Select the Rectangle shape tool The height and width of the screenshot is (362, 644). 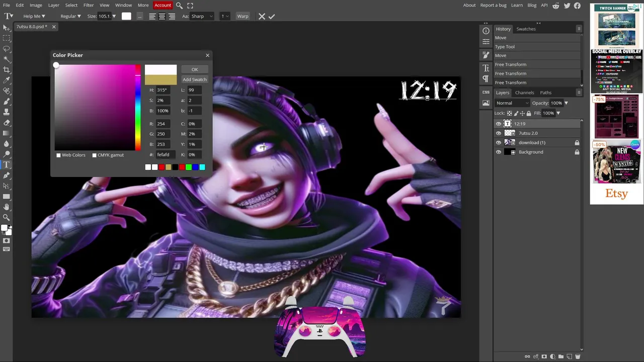tap(7, 197)
